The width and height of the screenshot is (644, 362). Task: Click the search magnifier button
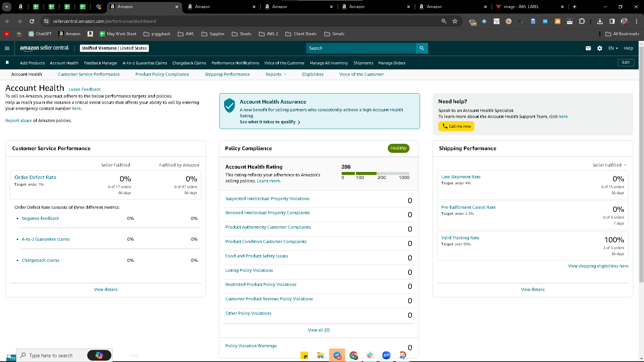tap(422, 48)
